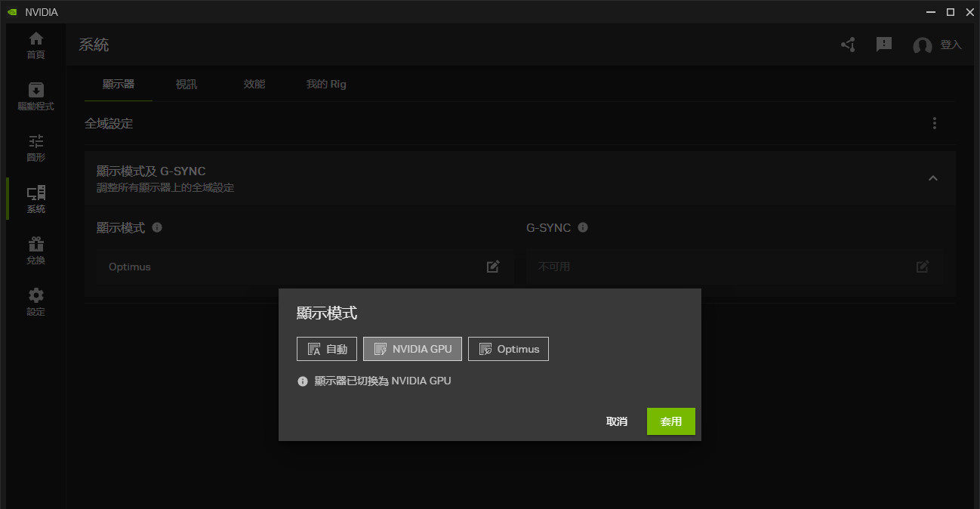Open the 首頁 home section
980x509 pixels.
pyautogui.click(x=35, y=45)
